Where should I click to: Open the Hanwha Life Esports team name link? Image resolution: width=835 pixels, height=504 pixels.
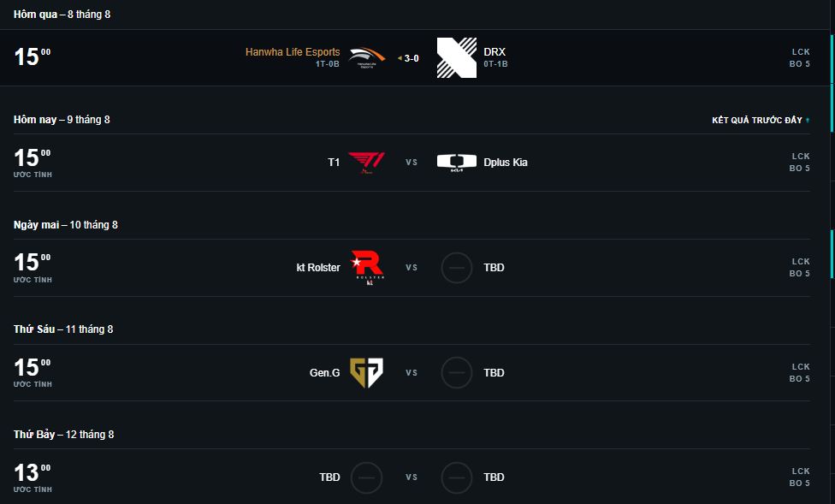[291, 51]
